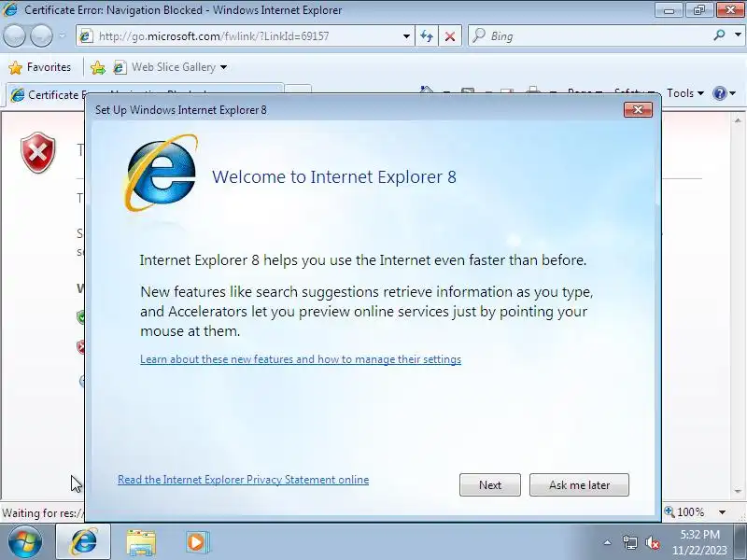Open the recent pages dropdown beside Forward
The height and width of the screenshot is (560, 747).
pos(63,35)
